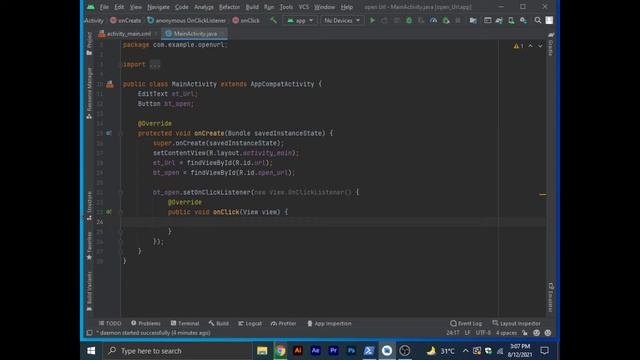
Task: Open the VCS menu
Action: (x=304, y=7)
